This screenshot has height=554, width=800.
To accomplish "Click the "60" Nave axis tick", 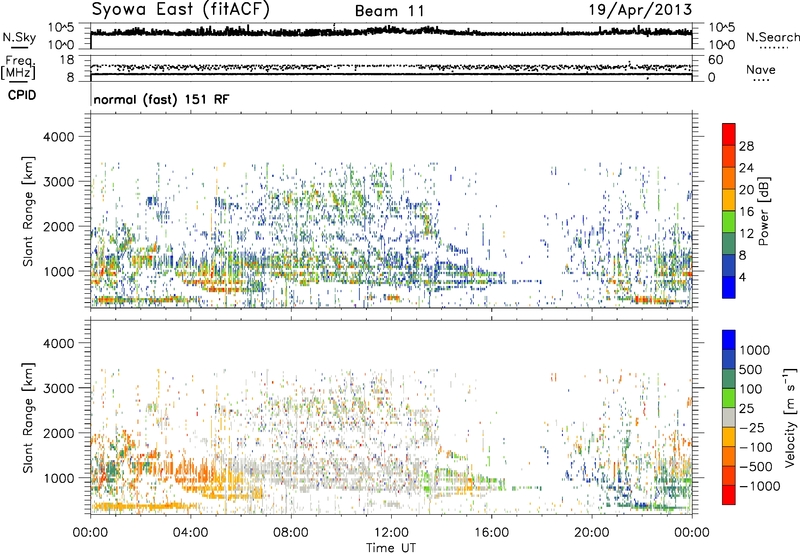I will click(x=716, y=60).
